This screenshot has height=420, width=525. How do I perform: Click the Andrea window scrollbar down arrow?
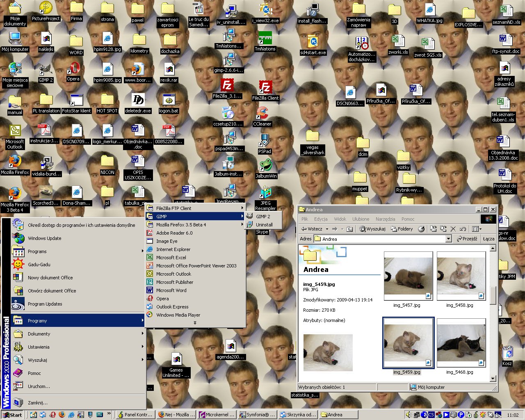[493, 379]
